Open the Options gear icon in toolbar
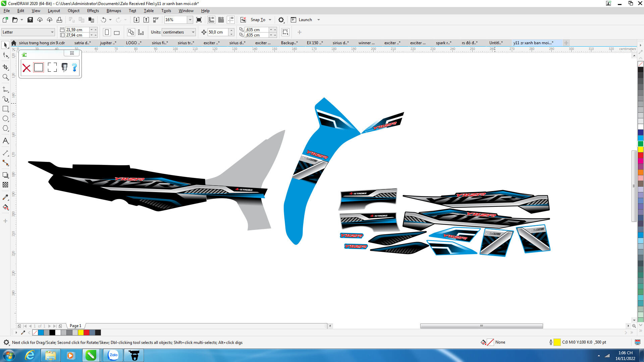Viewport: 644px width, 362px height. (x=281, y=20)
